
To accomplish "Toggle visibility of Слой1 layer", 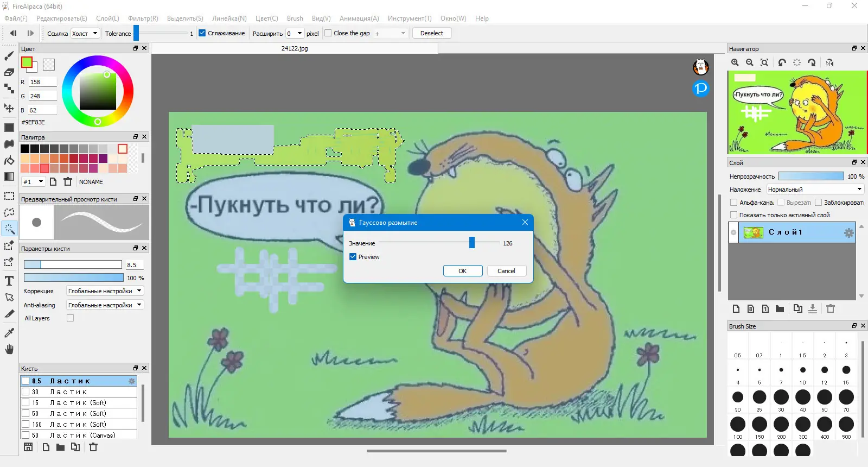I will pyautogui.click(x=733, y=232).
